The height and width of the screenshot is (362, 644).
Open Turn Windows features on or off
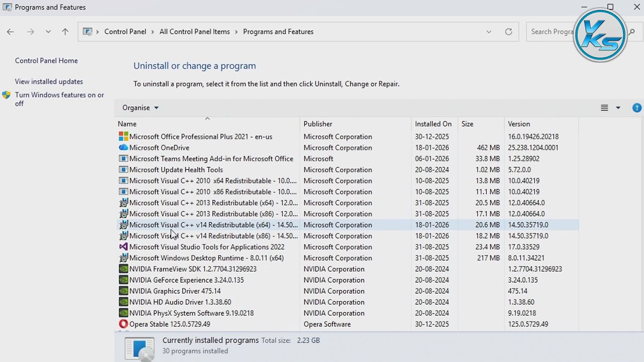click(59, 99)
